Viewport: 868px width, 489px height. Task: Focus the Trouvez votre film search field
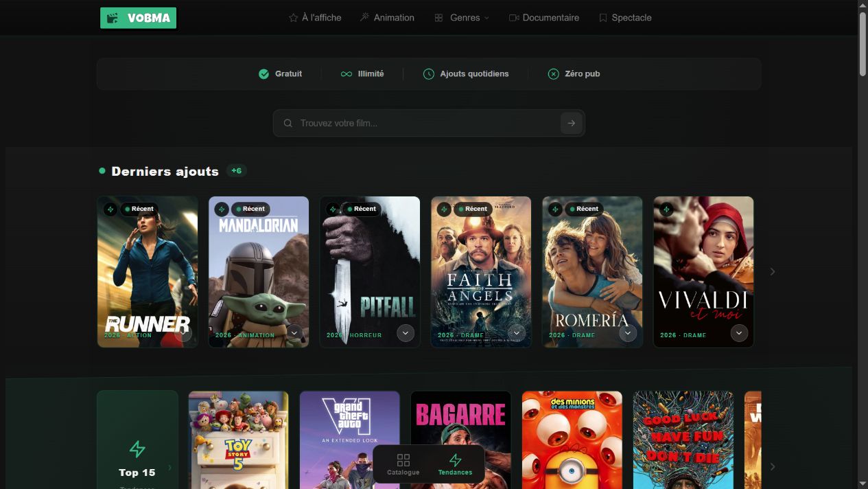pyautogui.click(x=429, y=123)
